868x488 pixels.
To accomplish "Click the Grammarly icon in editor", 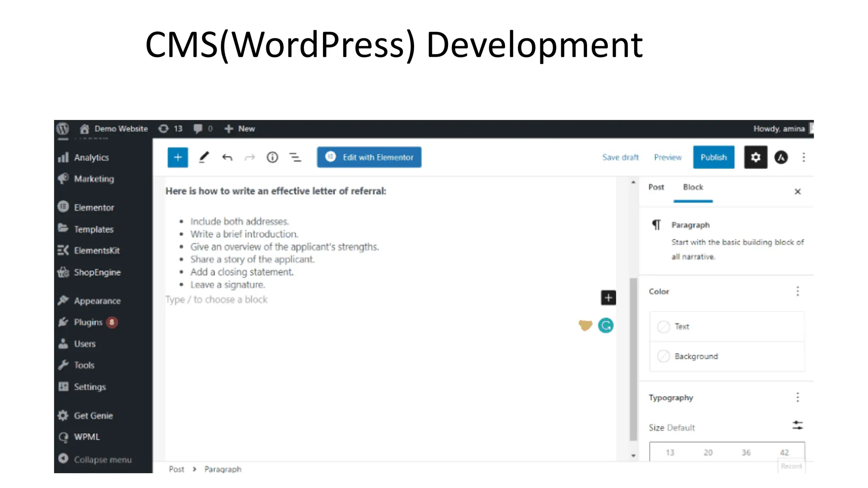I will click(606, 325).
